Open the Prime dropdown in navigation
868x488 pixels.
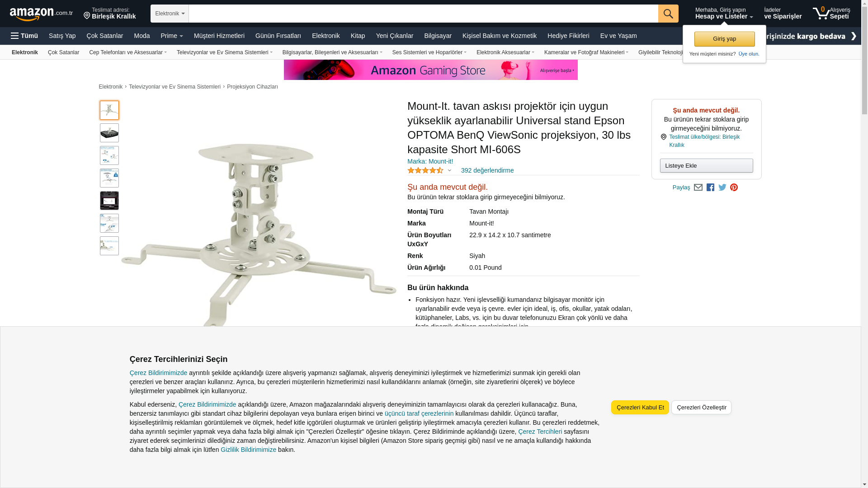(x=172, y=36)
